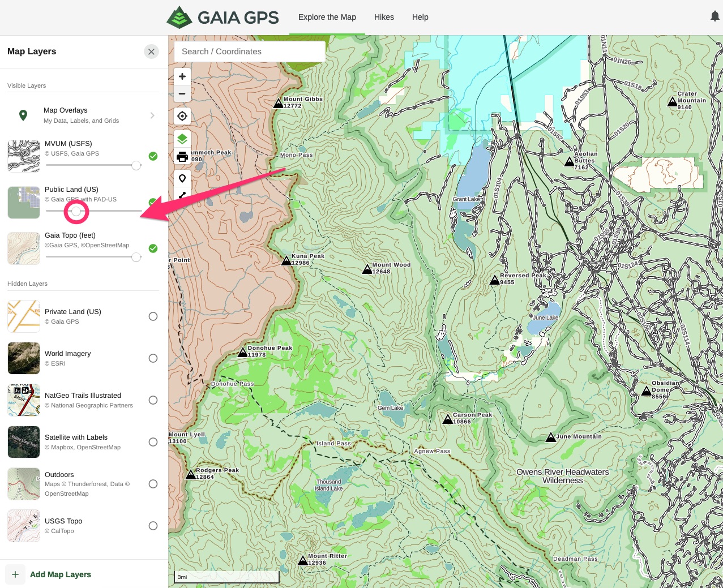Click Obsidian Dome marker
The width and height of the screenshot is (723, 588).
[647, 390]
